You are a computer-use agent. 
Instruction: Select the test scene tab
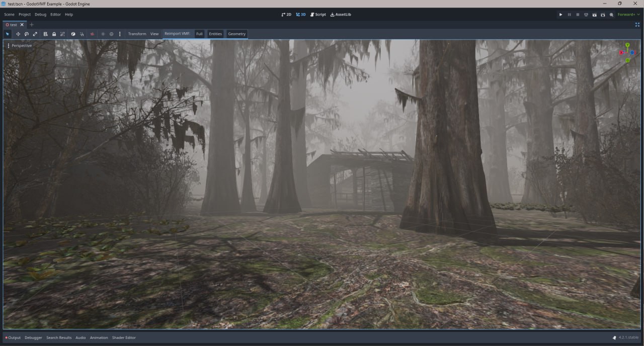tap(13, 25)
